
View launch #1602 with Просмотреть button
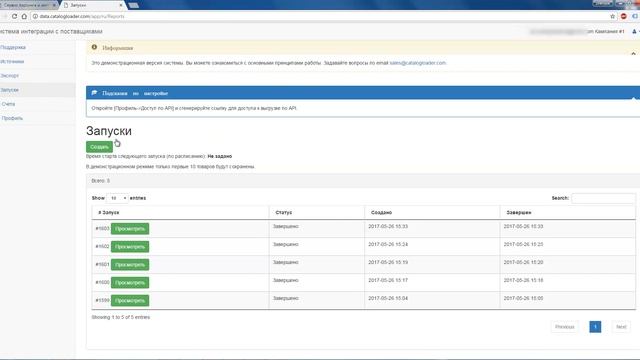pos(130,247)
